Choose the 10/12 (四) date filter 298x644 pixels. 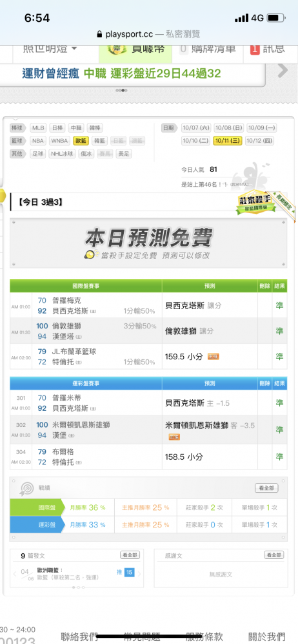[259, 141]
